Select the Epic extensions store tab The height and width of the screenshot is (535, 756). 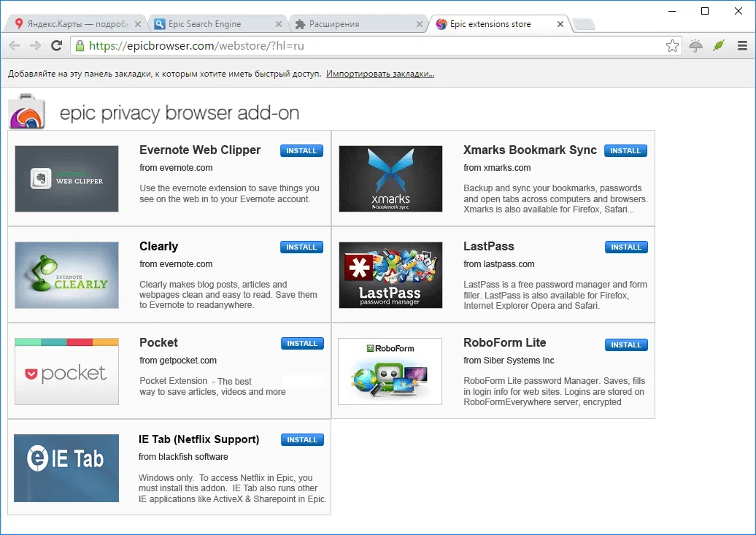click(498, 24)
